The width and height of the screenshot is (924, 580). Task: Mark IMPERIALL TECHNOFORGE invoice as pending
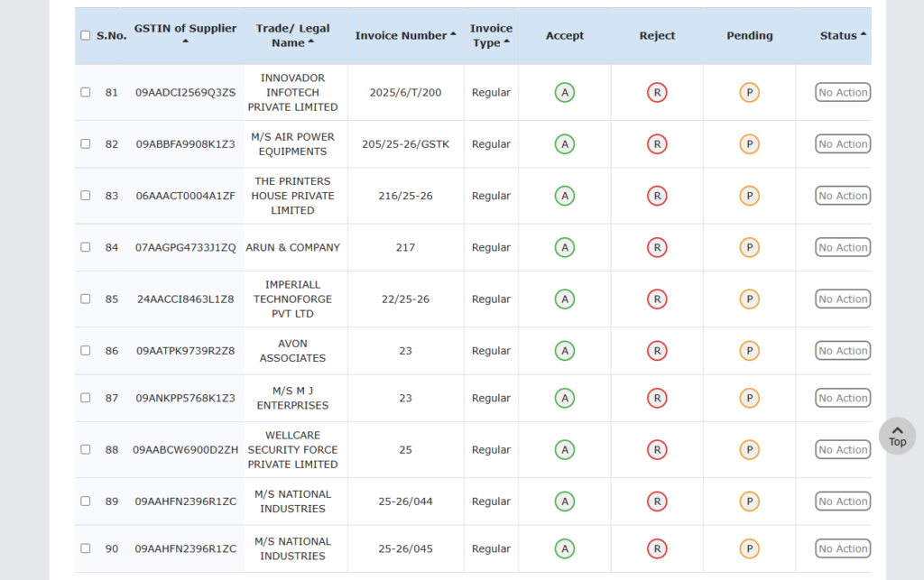point(750,299)
